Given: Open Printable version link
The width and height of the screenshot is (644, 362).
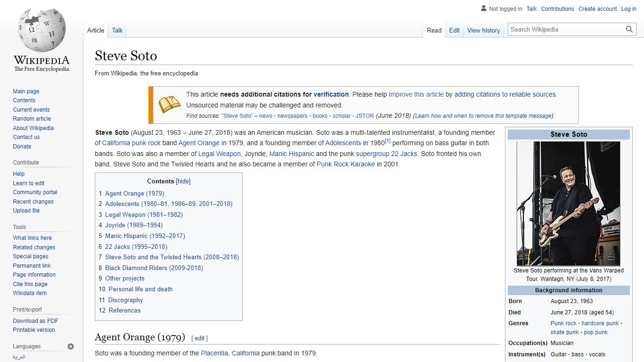Looking at the screenshot, I should 34,330.
